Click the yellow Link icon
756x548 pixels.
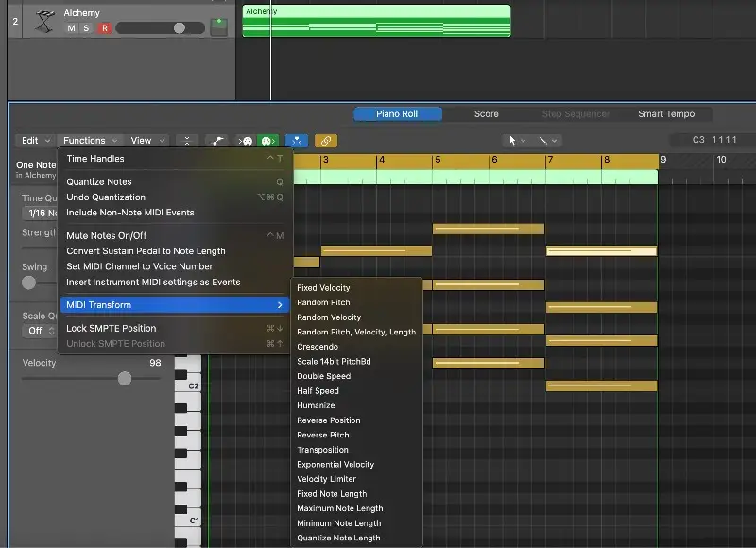[x=326, y=141]
